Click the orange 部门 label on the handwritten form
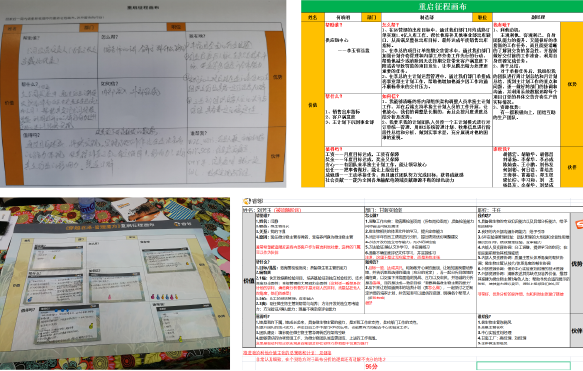This screenshot has width=583, height=371. tap(88, 28)
